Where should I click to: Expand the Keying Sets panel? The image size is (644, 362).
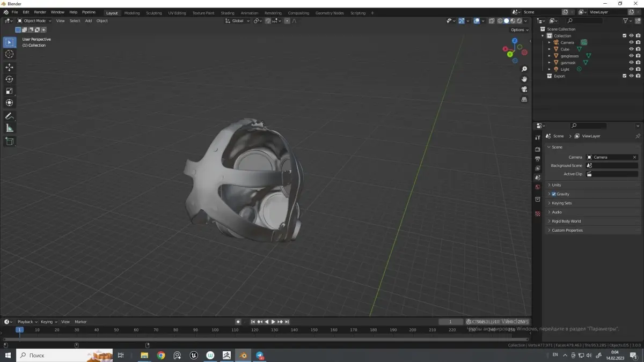point(593,203)
